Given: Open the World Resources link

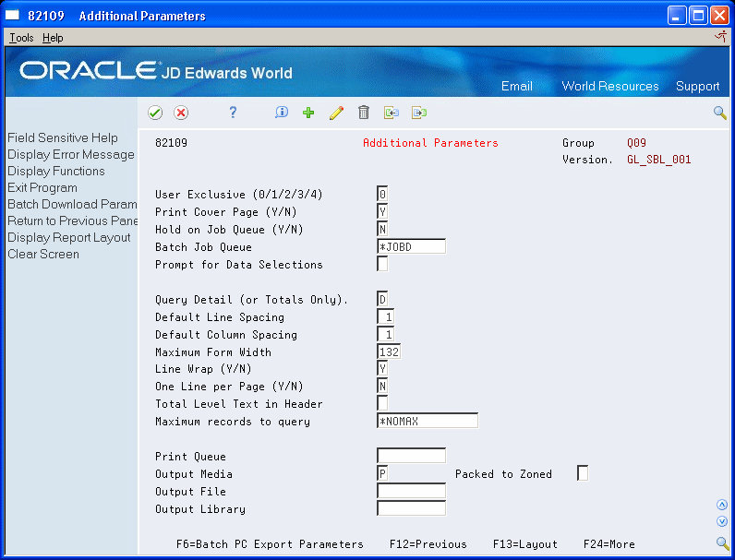Looking at the screenshot, I should [x=610, y=86].
